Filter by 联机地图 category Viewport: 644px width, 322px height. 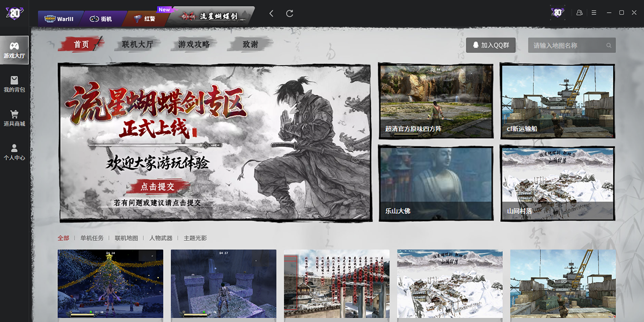click(126, 238)
